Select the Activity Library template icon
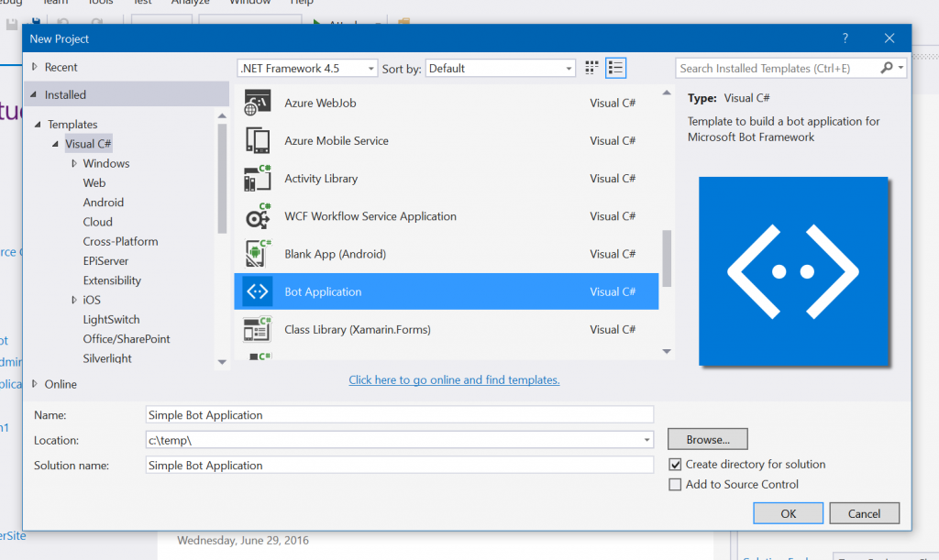This screenshot has height=560, width=939. tap(258, 179)
